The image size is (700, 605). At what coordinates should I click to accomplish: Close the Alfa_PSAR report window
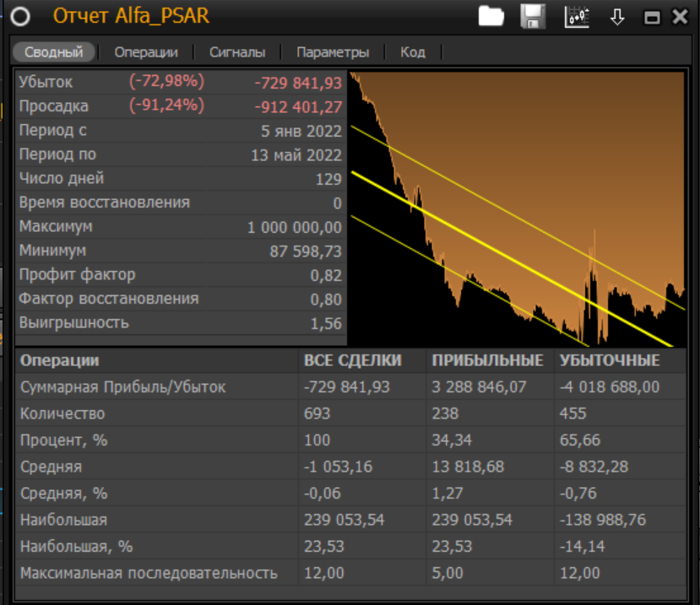pyautogui.click(x=680, y=17)
